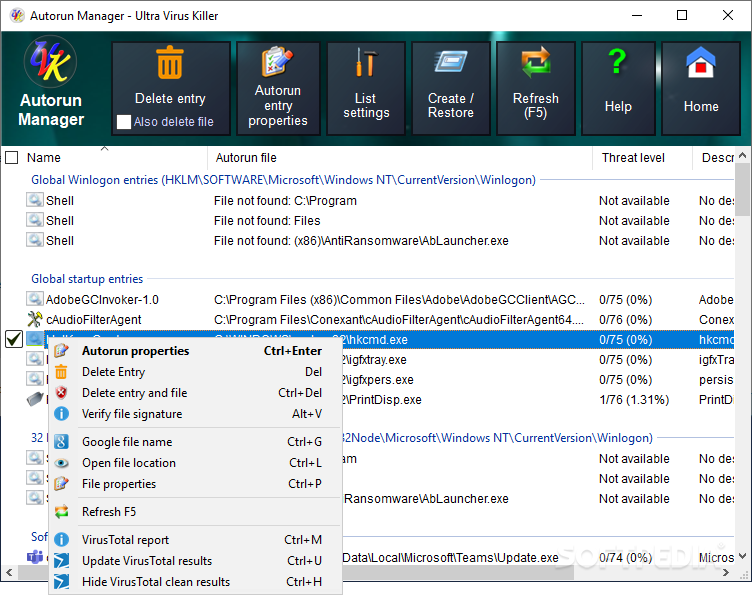Screen dimensions: 752x595
Task: Open File properties from context menu
Action: 196,484
